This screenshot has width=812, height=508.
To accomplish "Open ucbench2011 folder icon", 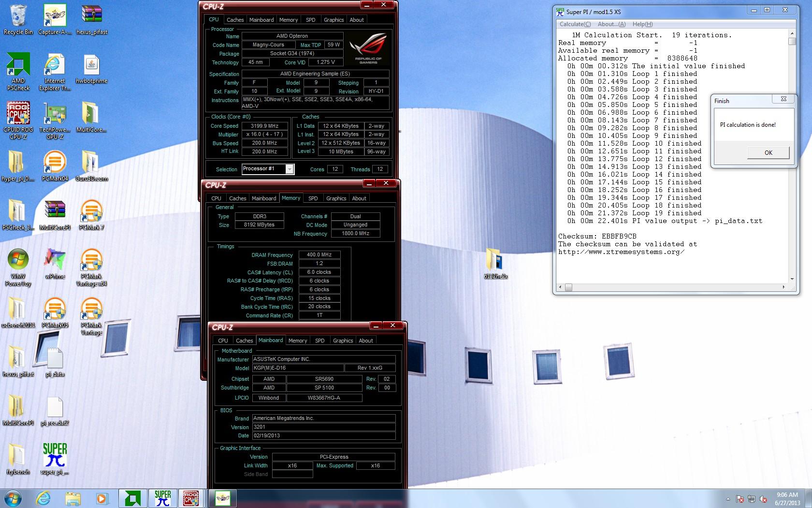I will point(18,313).
